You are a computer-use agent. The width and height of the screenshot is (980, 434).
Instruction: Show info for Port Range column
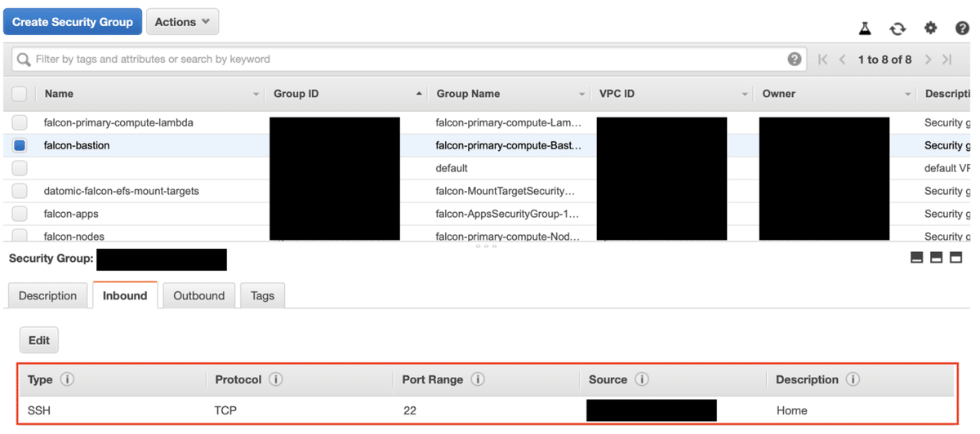478,379
